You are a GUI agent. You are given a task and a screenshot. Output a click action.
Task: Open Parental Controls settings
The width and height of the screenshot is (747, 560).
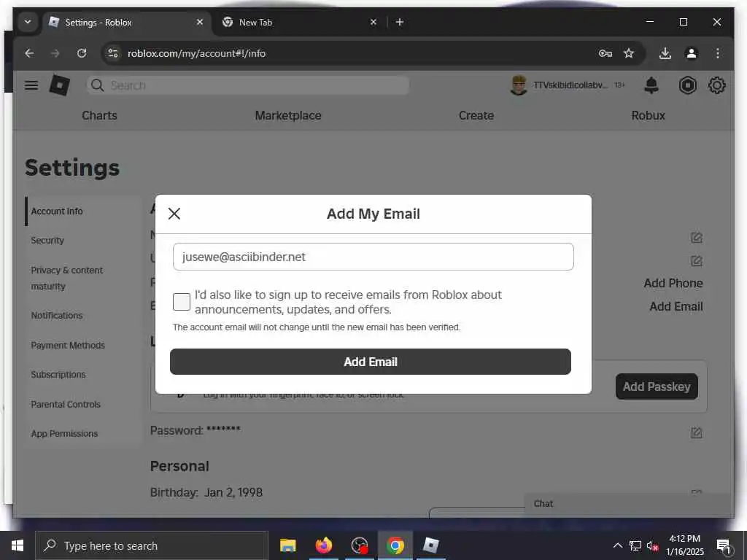click(x=66, y=404)
